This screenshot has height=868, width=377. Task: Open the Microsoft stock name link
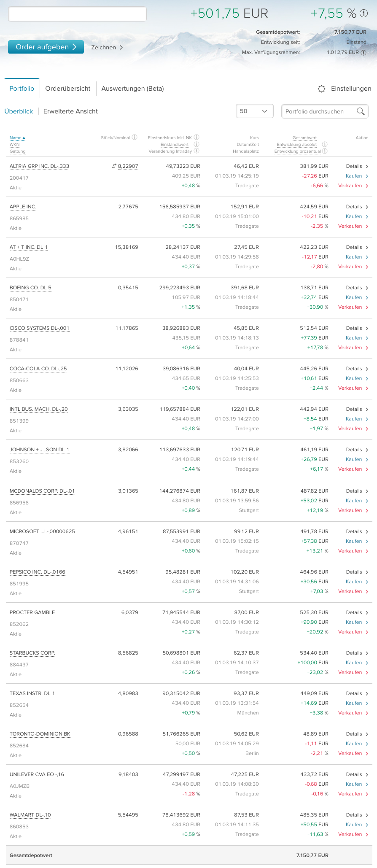[42, 531]
